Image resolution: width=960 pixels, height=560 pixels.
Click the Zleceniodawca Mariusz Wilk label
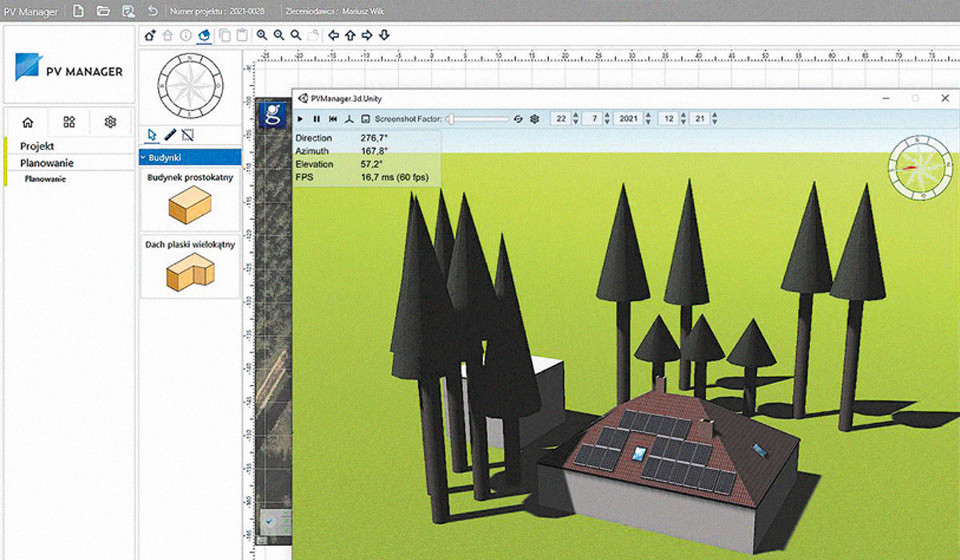pyautogui.click(x=335, y=11)
